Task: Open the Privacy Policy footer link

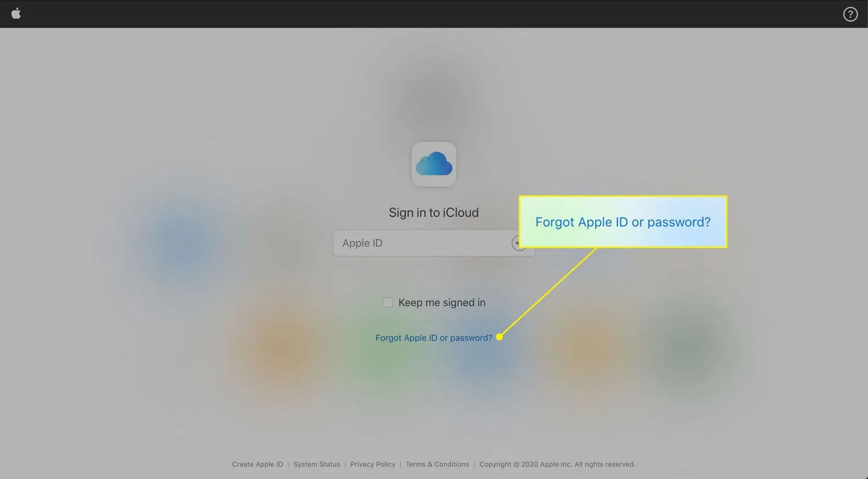Action: coord(373,465)
